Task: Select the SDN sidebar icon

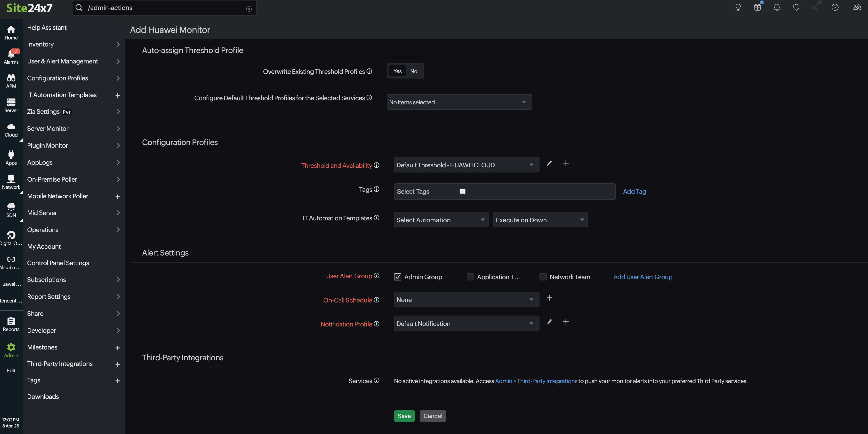Action: tap(11, 209)
